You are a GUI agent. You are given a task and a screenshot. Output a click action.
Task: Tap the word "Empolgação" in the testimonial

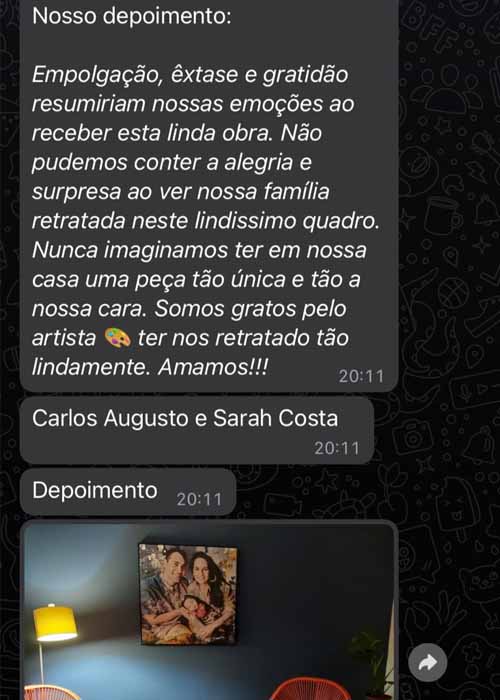point(95,75)
